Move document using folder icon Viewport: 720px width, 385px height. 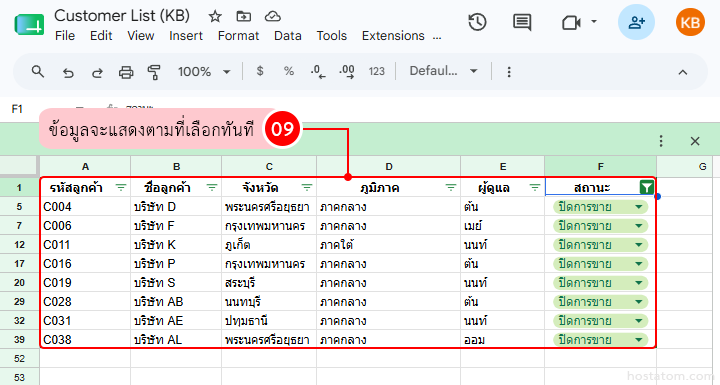[243, 17]
